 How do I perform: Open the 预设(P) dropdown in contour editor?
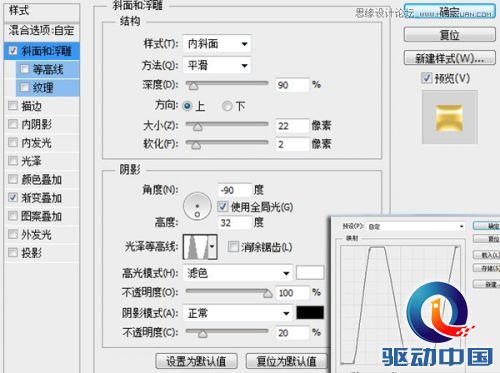tap(415, 226)
